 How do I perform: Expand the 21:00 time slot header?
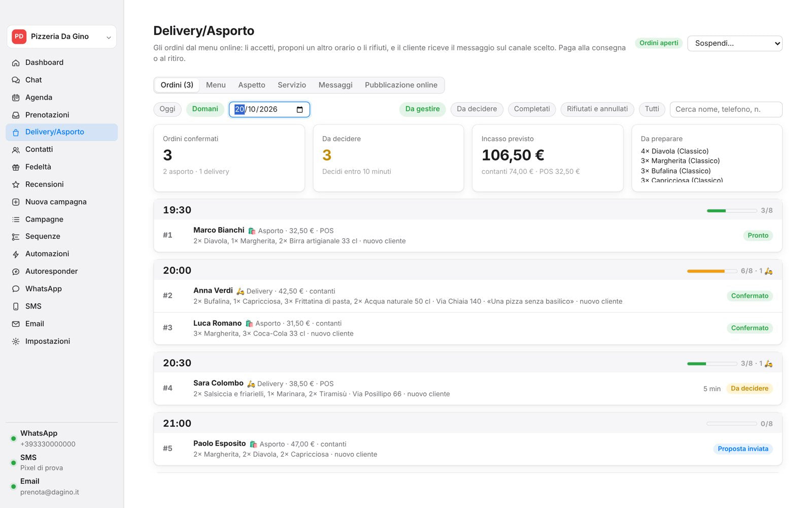(x=467, y=423)
